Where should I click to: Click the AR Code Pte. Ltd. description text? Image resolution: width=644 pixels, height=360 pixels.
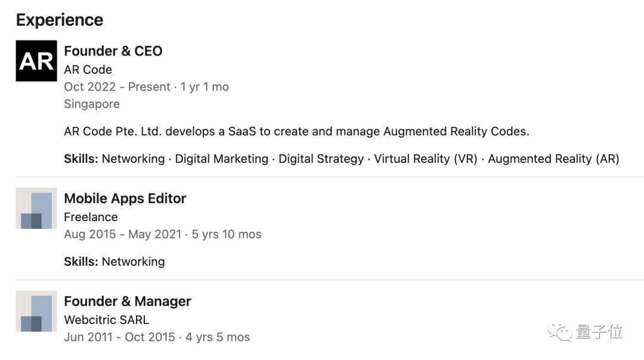click(296, 131)
